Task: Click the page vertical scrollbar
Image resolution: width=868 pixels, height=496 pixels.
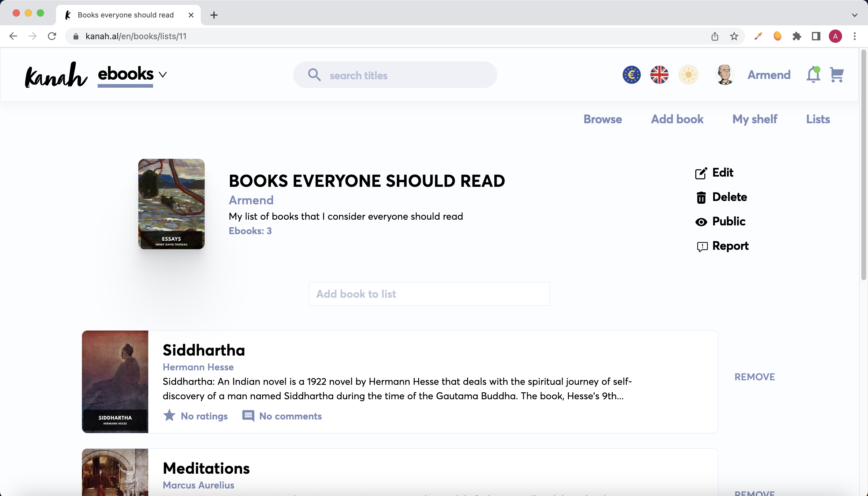Action: 863,165
